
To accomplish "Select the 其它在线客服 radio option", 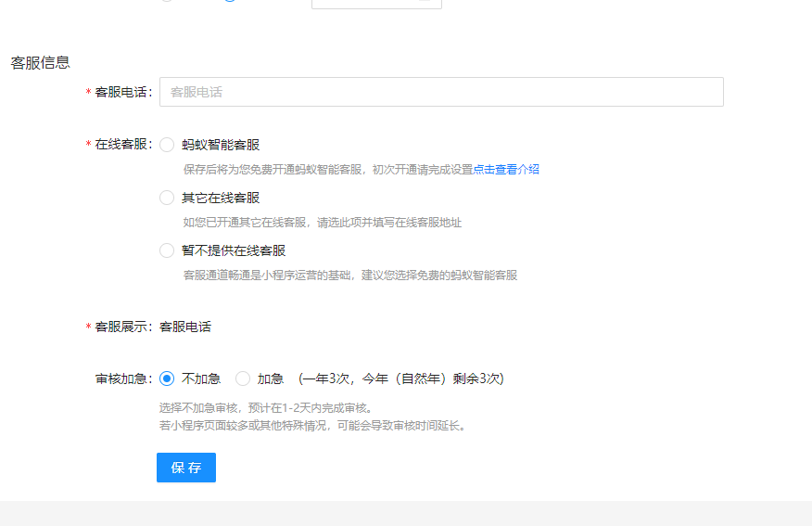I will (167, 198).
